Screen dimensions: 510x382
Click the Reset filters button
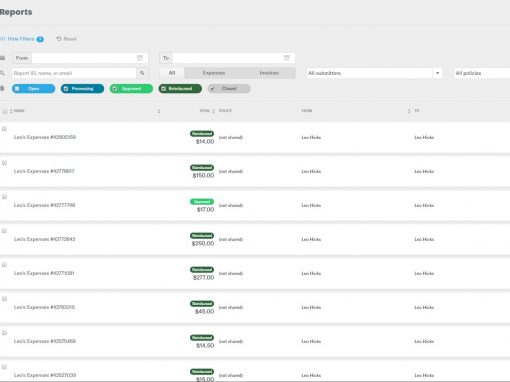(66, 39)
